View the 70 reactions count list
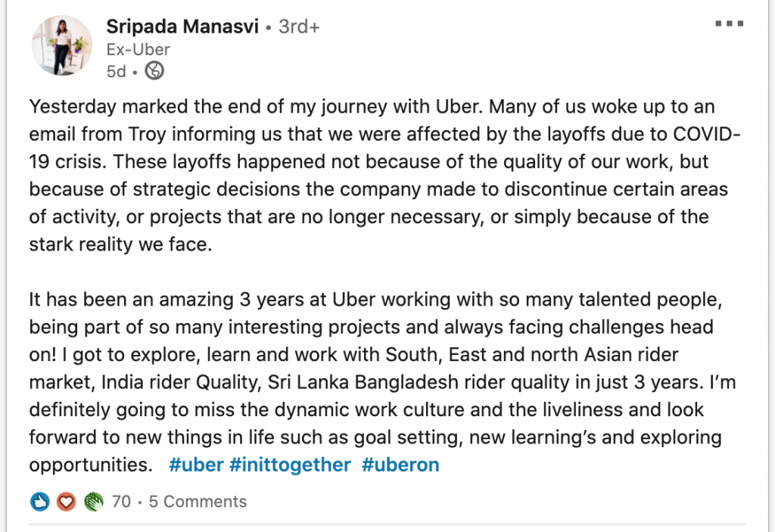Screen dimensions: 775x532 point(121,501)
